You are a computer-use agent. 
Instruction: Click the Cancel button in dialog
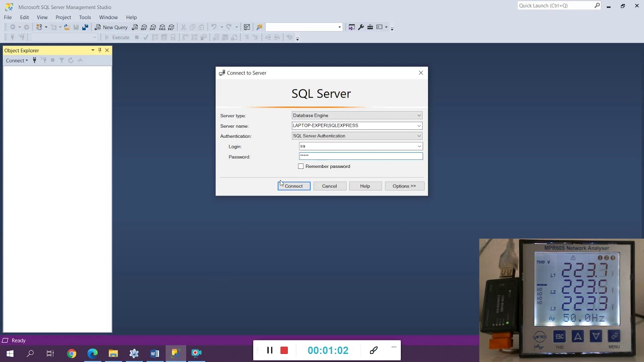(330, 186)
